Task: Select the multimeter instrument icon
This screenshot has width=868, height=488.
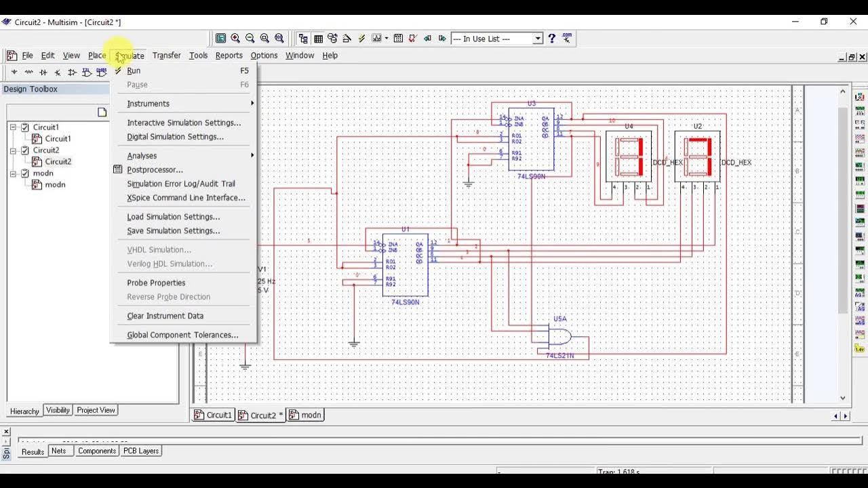Action: coord(860,97)
